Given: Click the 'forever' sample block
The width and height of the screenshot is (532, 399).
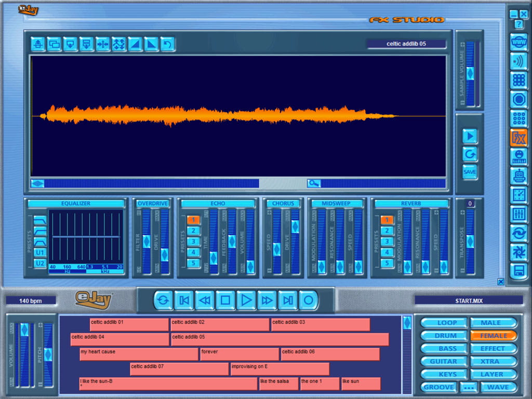Looking at the screenshot, I should click(239, 354).
